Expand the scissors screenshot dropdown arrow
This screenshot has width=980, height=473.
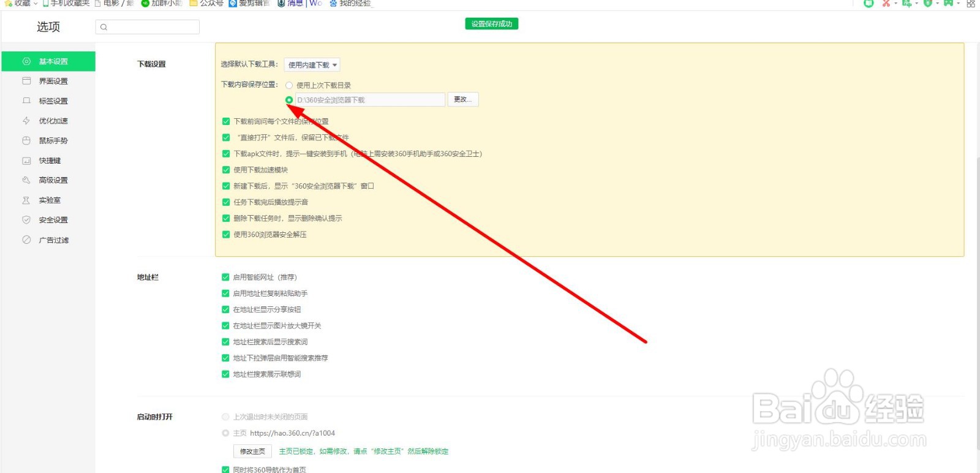point(895,4)
